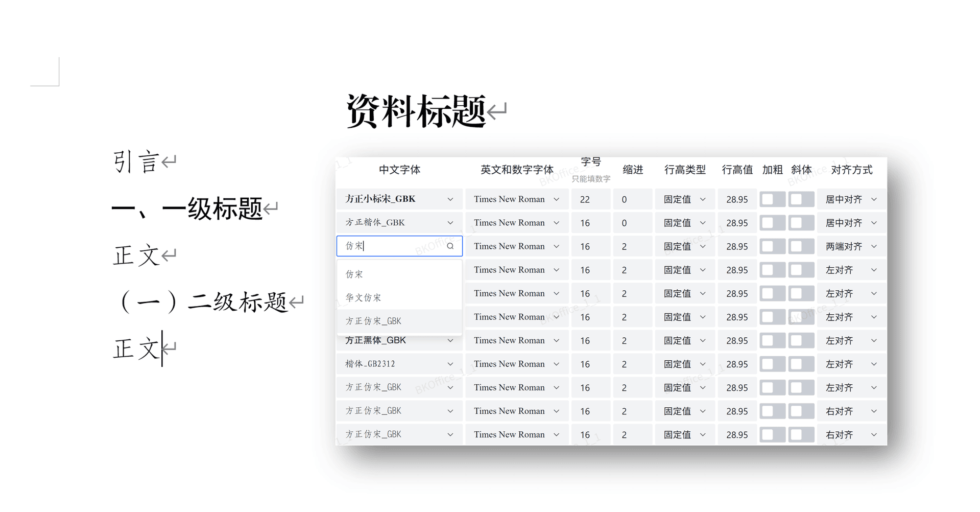The image size is (980, 512).
Task: Click the search icon in the 仿宋 font field
Action: (450, 246)
